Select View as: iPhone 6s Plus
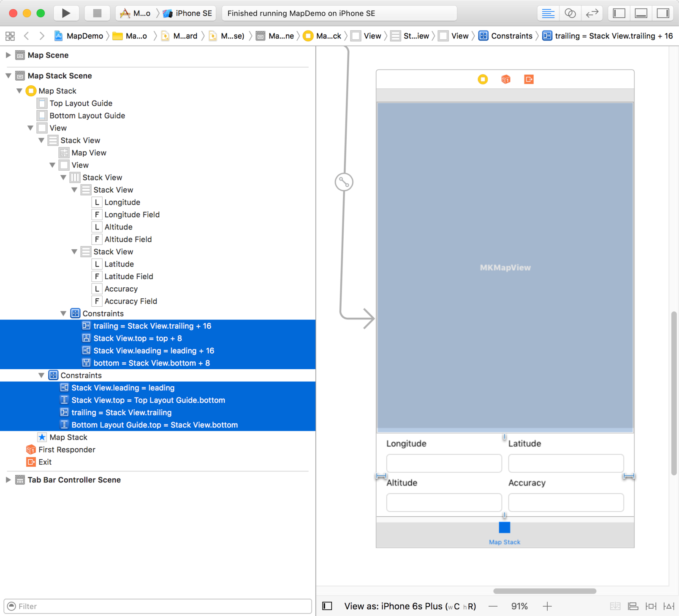The height and width of the screenshot is (616, 679). (410, 606)
